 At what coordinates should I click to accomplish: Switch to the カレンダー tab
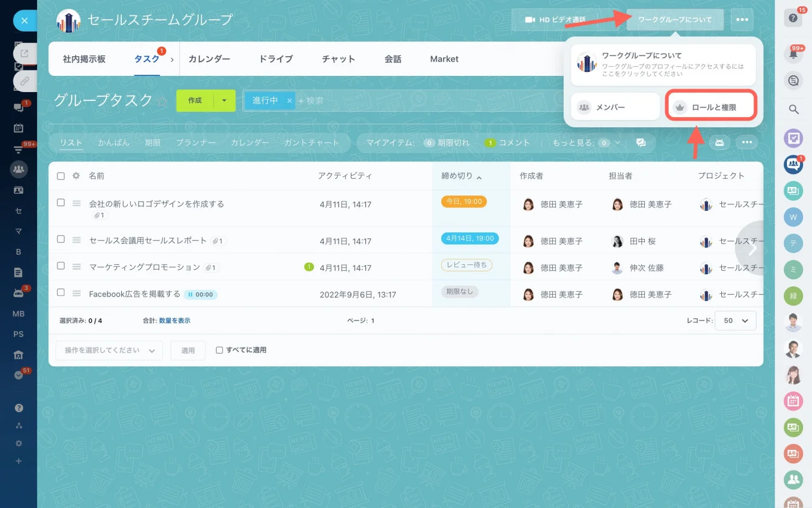209,59
